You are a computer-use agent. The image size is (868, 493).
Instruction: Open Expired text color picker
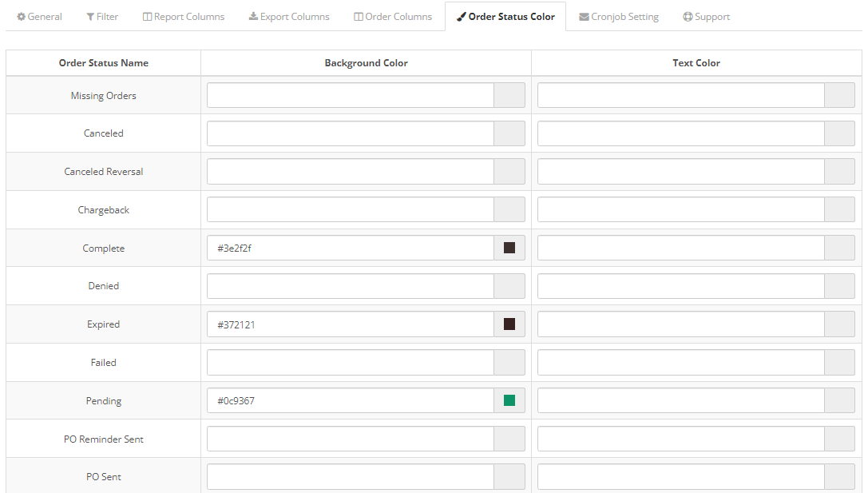(840, 324)
